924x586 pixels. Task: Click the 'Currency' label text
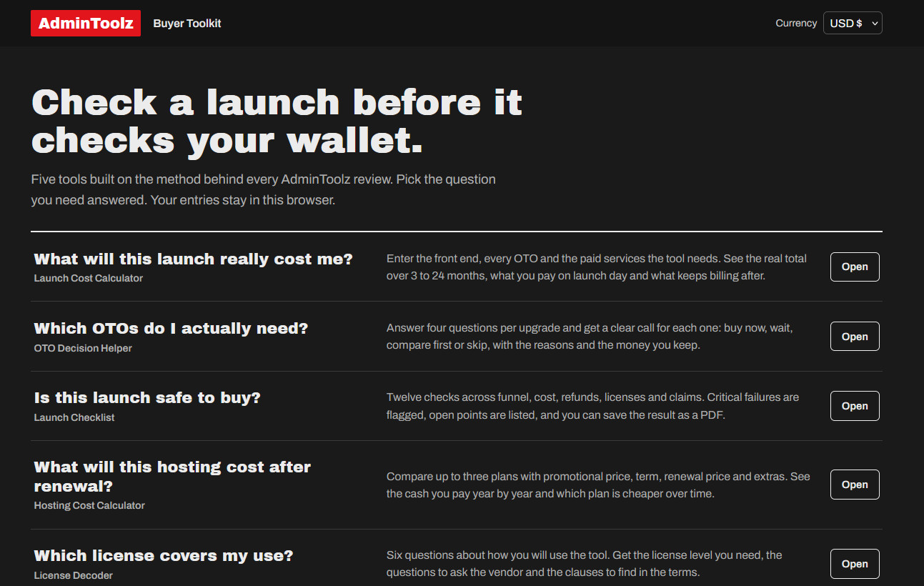tap(796, 23)
